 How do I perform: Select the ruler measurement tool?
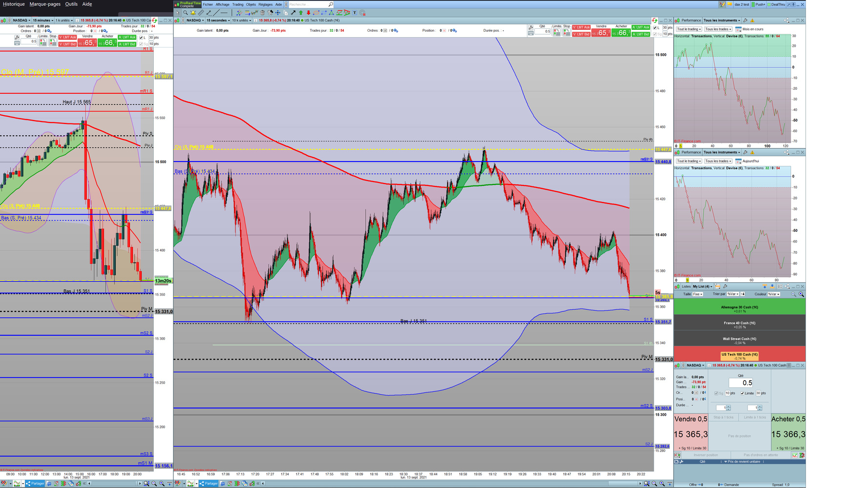pyautogui.click(x=201, y=13)
